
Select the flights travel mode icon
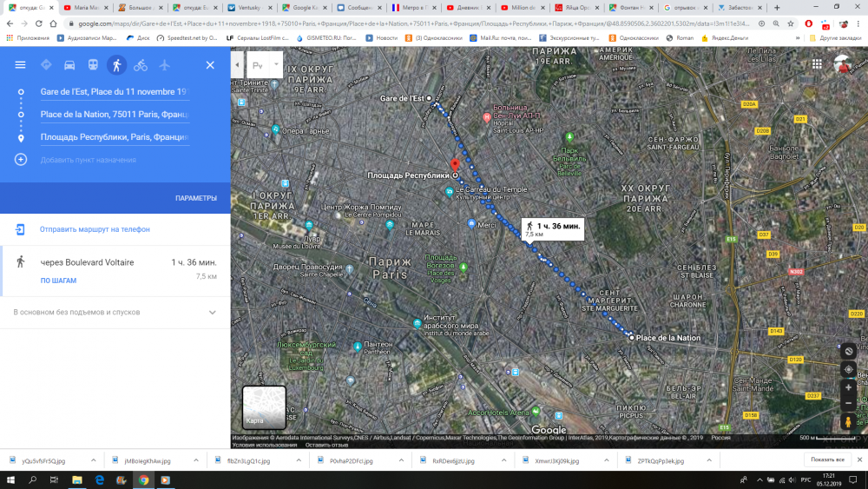(x=164, y=65)
